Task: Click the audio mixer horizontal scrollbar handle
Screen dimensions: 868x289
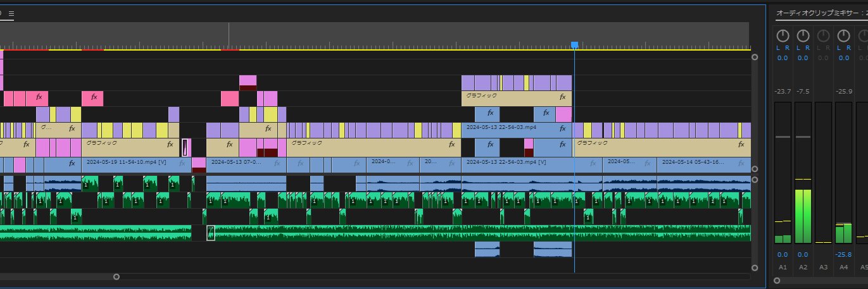Action: (777, 280)
